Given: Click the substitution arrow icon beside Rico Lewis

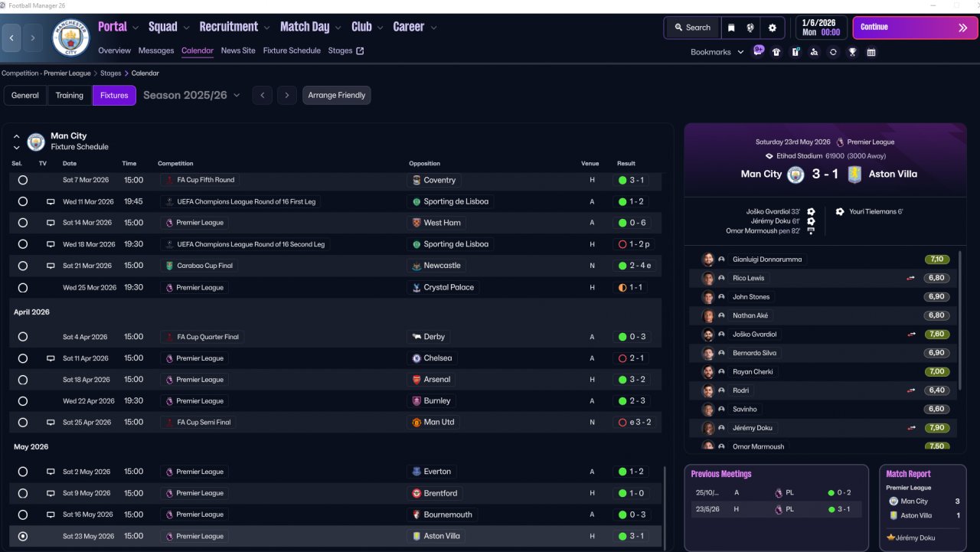Looking at the screenshot, I should pos(911,278).
